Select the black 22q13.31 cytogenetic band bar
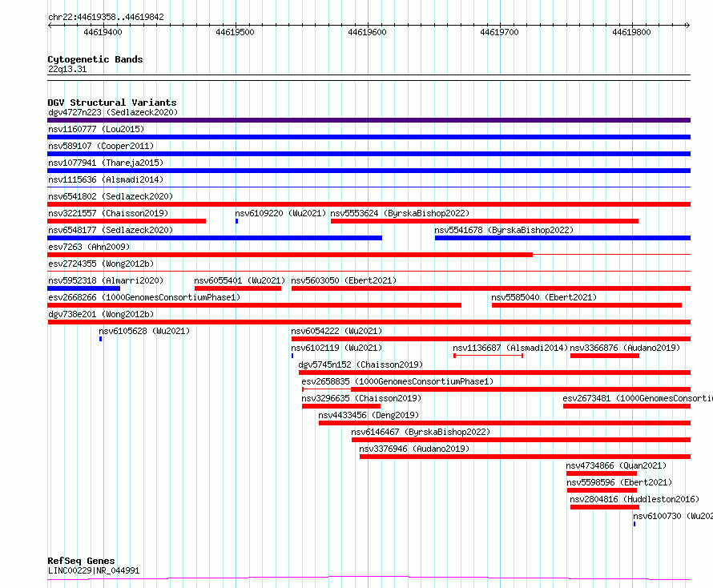This screenshot has height=588, width=713. tap(369, 78)
